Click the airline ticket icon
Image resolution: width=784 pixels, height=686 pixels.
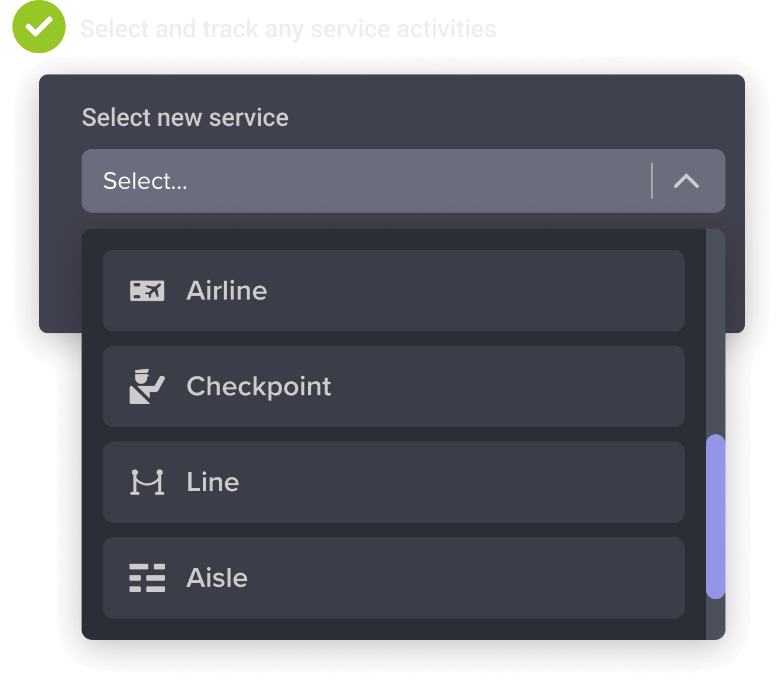(x=147, y=291)
